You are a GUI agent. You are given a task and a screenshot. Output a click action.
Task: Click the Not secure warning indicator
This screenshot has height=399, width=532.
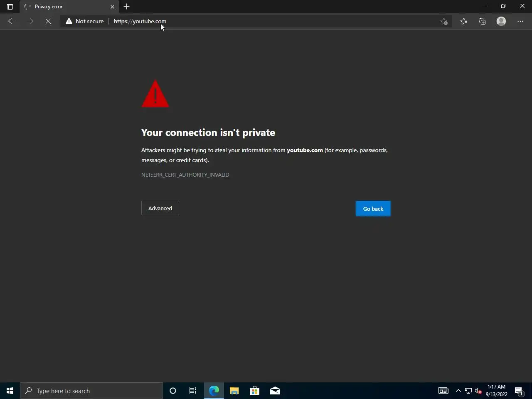pos(85,21)
